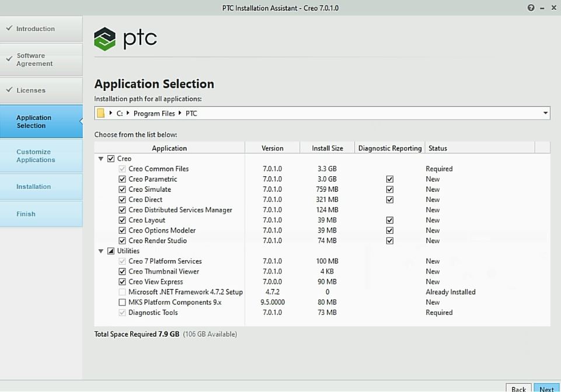This screenshot has width=561, height=392.
Task: Toggle the Utilities group checkbox
Action: point(111,251)
